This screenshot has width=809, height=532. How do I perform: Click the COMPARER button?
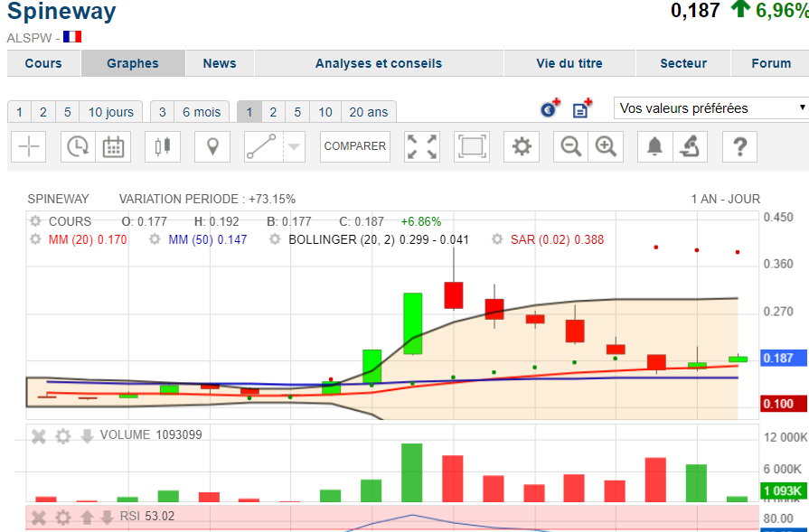(x=355, y=147)
